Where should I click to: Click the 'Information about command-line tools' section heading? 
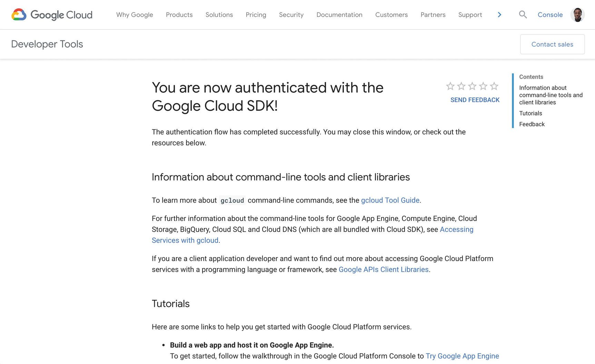click(x=281, y=177)
